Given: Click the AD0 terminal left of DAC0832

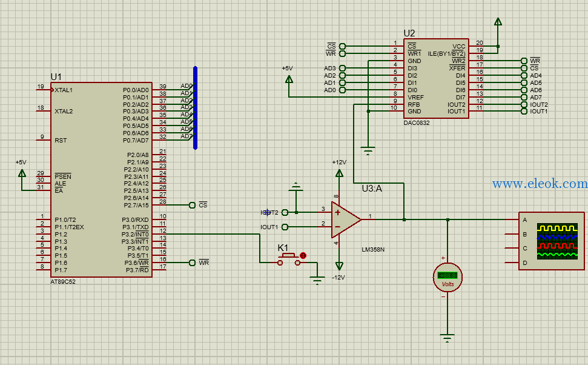Looking at the screenshot, I should (x=342, y=90).
